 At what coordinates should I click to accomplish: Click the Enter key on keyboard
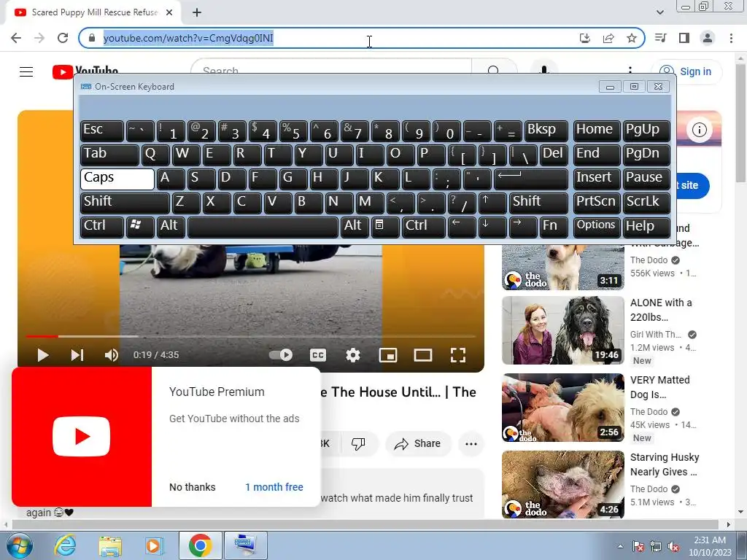point(531,179)
